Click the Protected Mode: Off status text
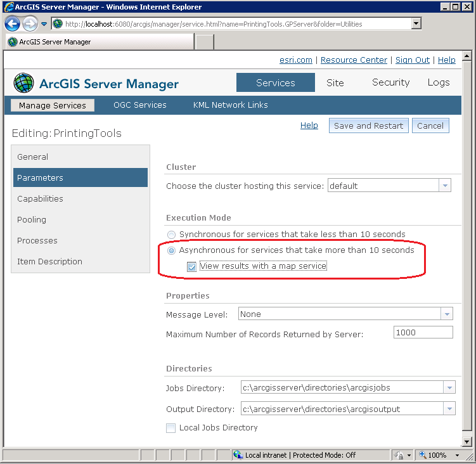The image size is (476, 464). coord(325,455)
